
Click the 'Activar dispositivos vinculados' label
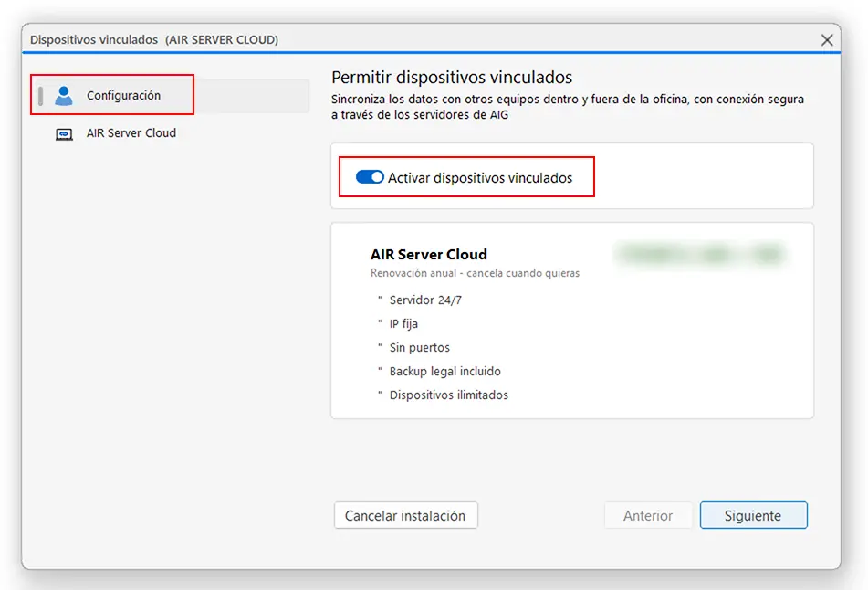(x=480, y=178)
